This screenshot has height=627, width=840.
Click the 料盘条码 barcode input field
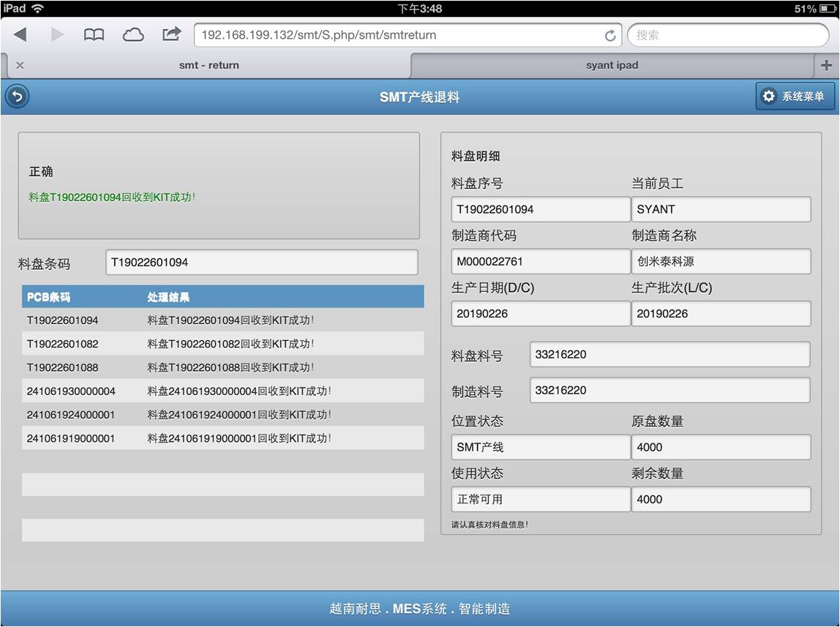[261, 263]
